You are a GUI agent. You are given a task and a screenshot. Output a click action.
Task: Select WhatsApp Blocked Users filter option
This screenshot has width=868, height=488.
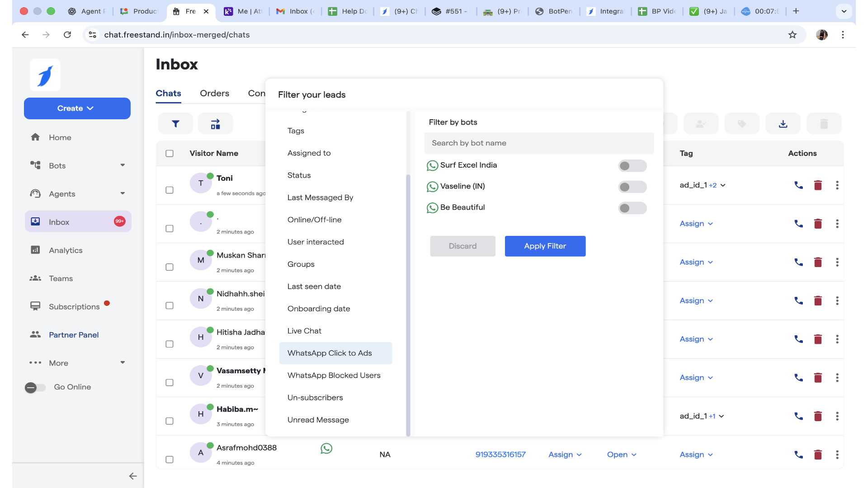click(x=334, y=375)
